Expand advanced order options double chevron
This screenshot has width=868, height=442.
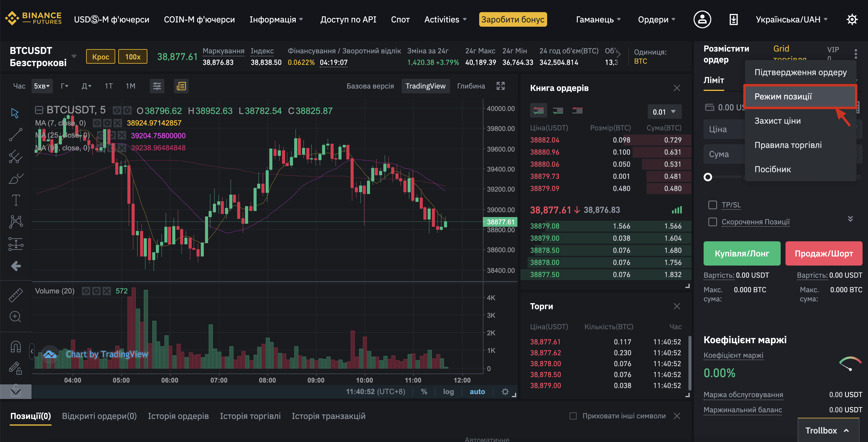(850, 219)
